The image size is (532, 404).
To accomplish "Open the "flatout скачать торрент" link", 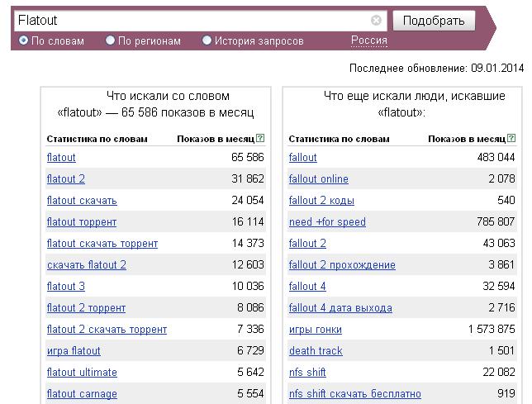I will [102, 244].
